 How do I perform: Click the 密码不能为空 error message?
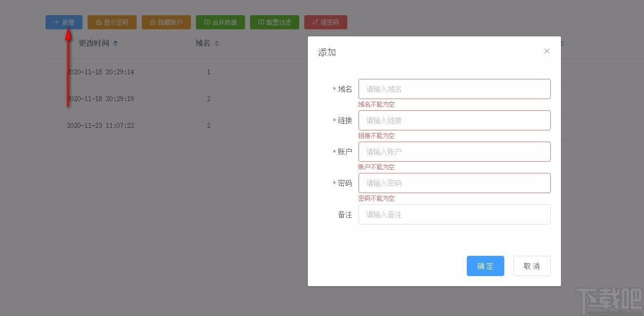pyautogui.click(x=376, y=198)
